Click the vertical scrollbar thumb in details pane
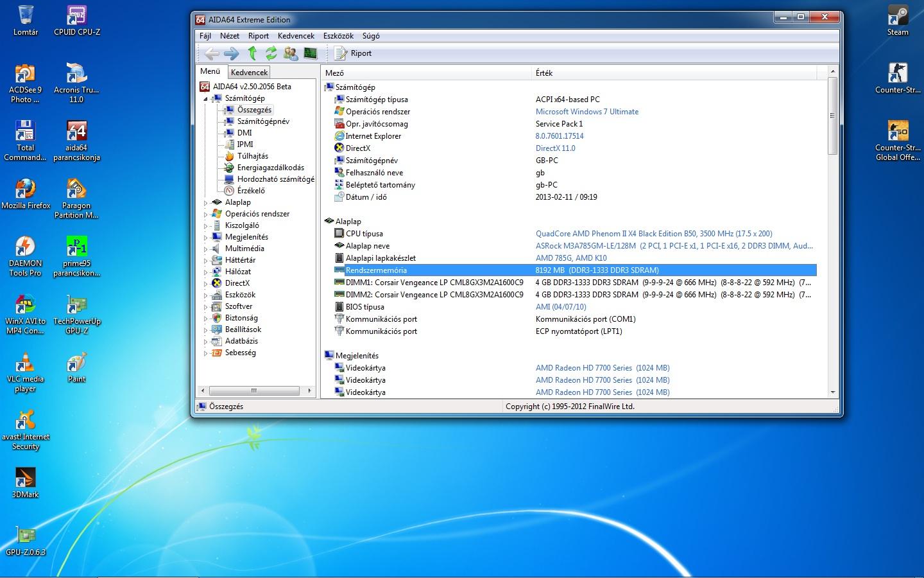 tap(833, 116)
